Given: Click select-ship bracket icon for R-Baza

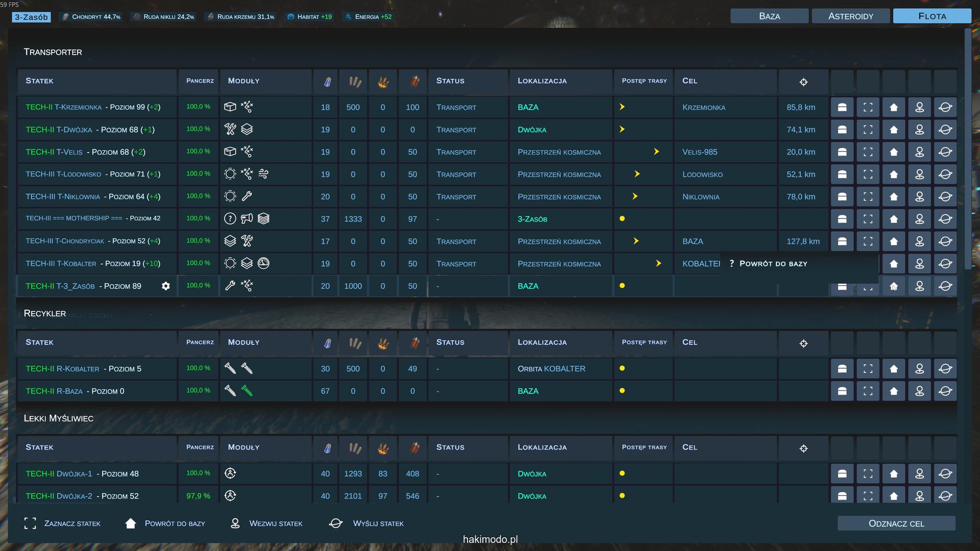Looking at the screenshot, I should [868, 391].
